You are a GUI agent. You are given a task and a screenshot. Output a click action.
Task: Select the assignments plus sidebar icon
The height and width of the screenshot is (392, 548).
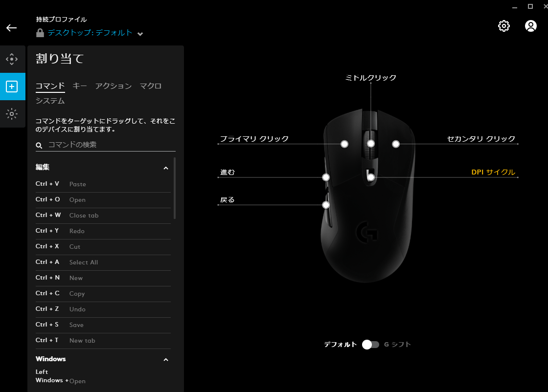[x=12, y=87]
